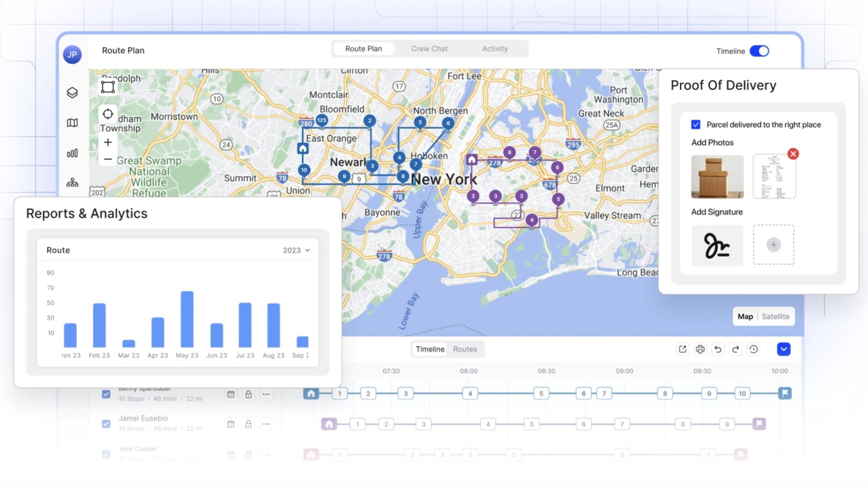This screenshot has height=491, width=868.
Task: Click purple timeline stop 9 for Jamel
Action: click(727, 424)
